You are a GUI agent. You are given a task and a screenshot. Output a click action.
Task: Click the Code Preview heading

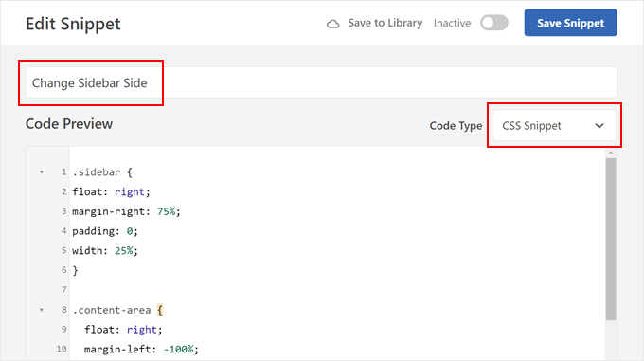[69, 123]
